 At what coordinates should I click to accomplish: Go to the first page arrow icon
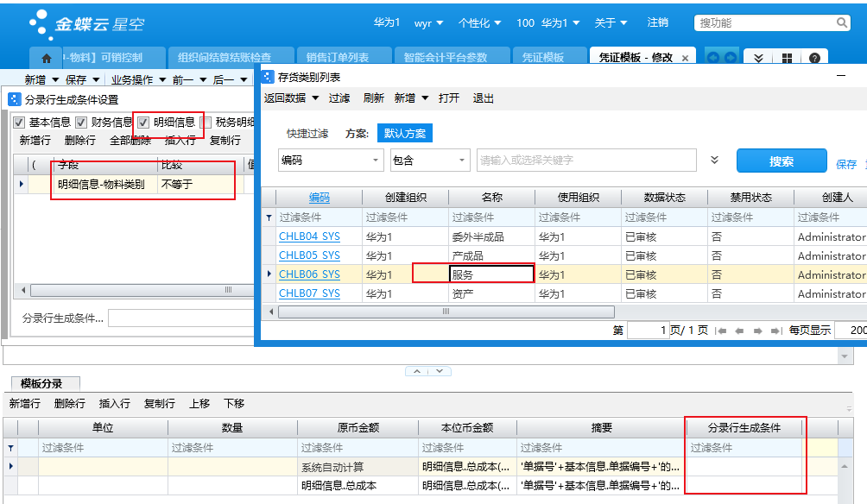[x=722, y=331]
